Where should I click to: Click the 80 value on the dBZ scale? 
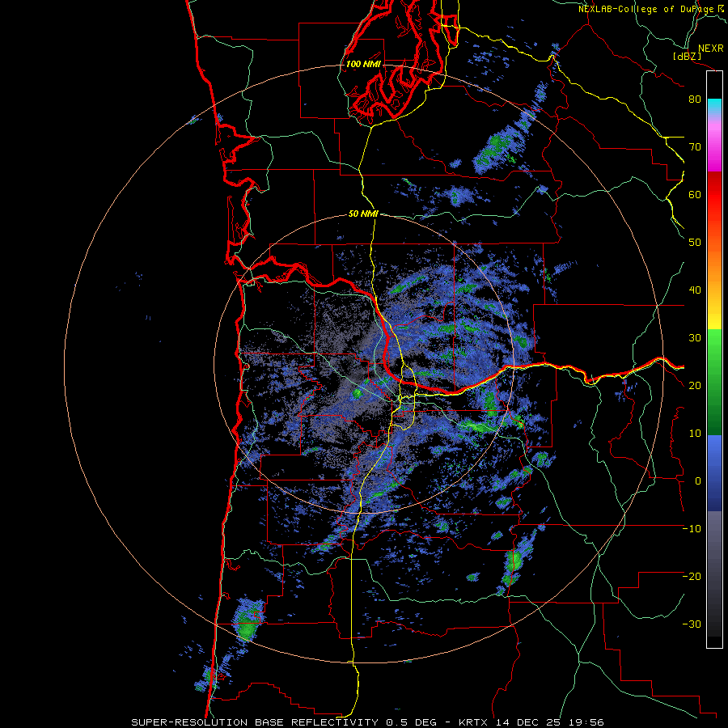[x=695, y=99]
